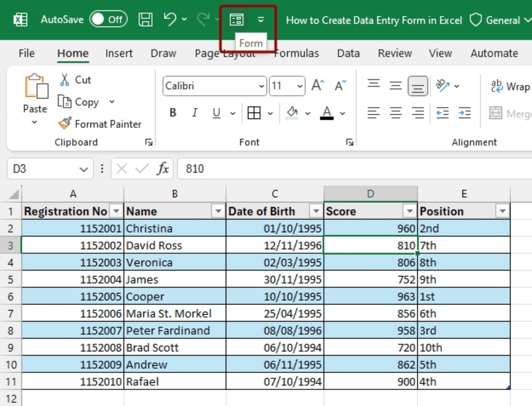Viewport: 532px width, 406px height.
Task: Toggle the AutoSave switch
Action: point(108,19)
